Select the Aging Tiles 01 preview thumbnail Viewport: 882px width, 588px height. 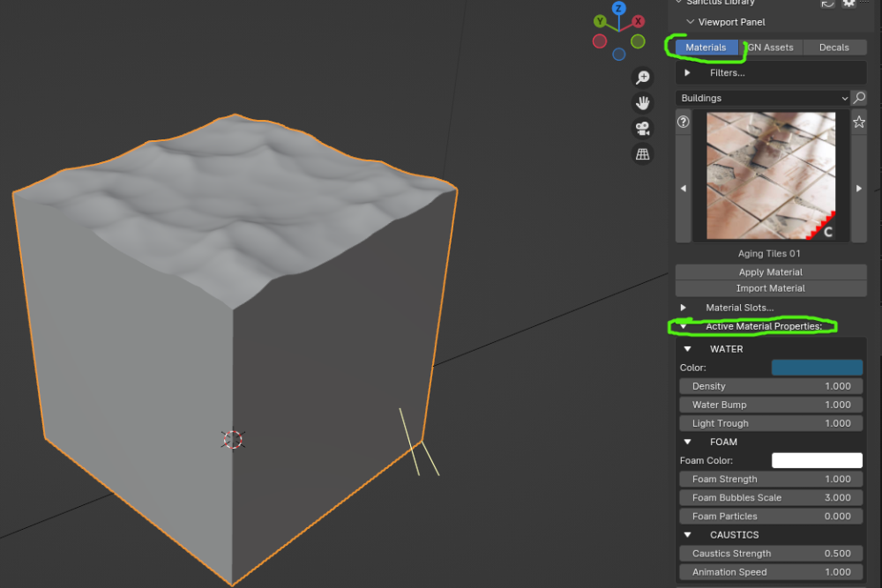[771, 176]
